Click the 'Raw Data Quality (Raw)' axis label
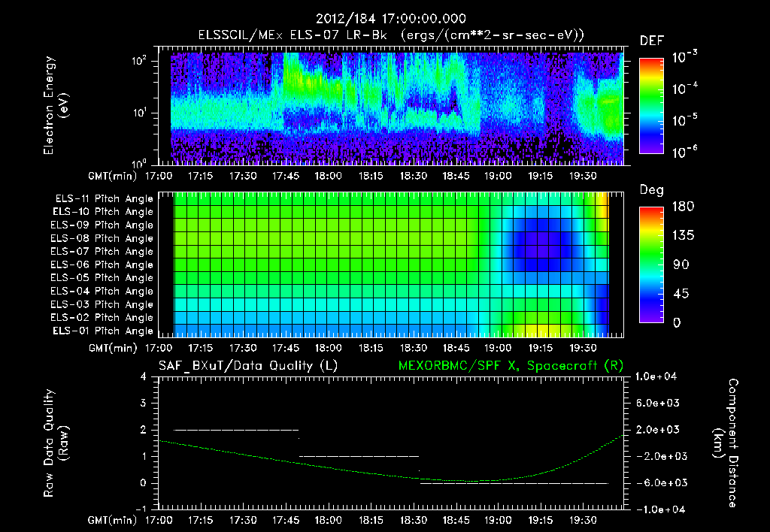Image resolution: width=770 pixels, height=532 pixels. point(56,443)
